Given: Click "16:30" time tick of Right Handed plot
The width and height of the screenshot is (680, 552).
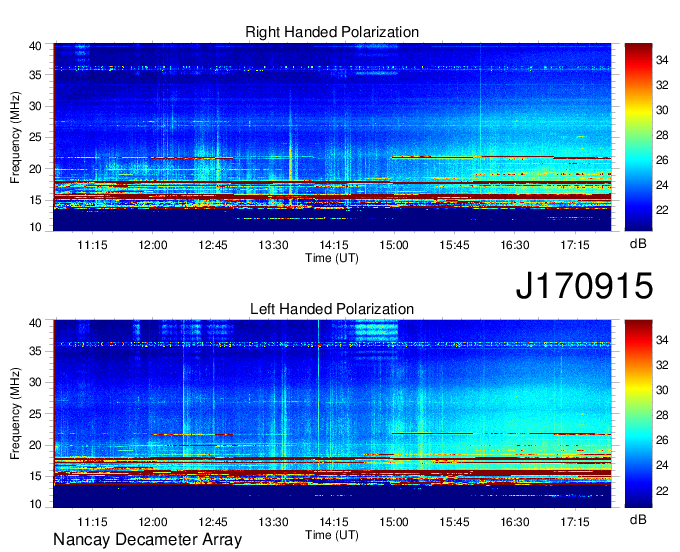Looking at the screenshot, I should 514,245.
